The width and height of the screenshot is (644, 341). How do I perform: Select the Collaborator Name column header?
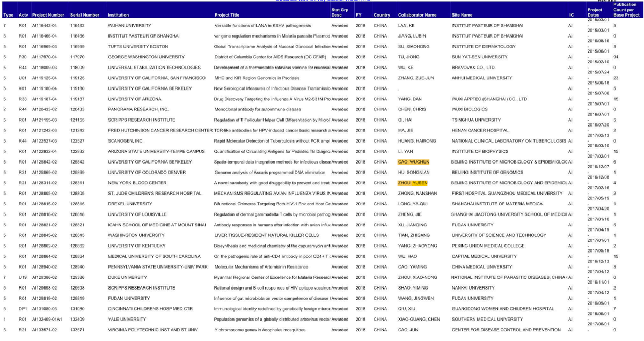(x=417, y=15)
